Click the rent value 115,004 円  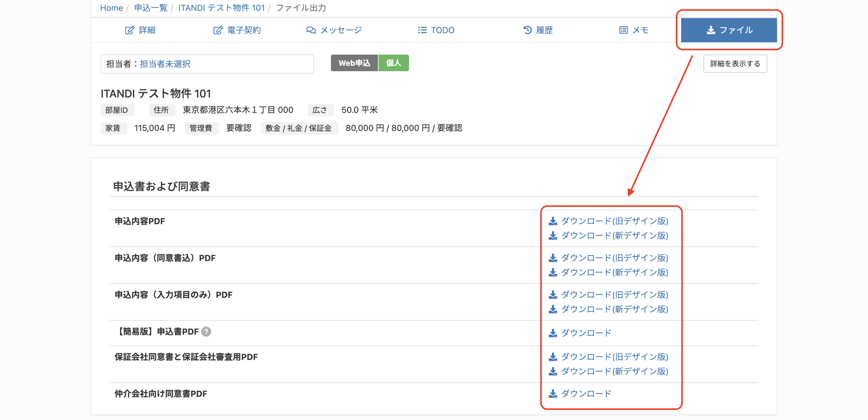tap(155, 128)
